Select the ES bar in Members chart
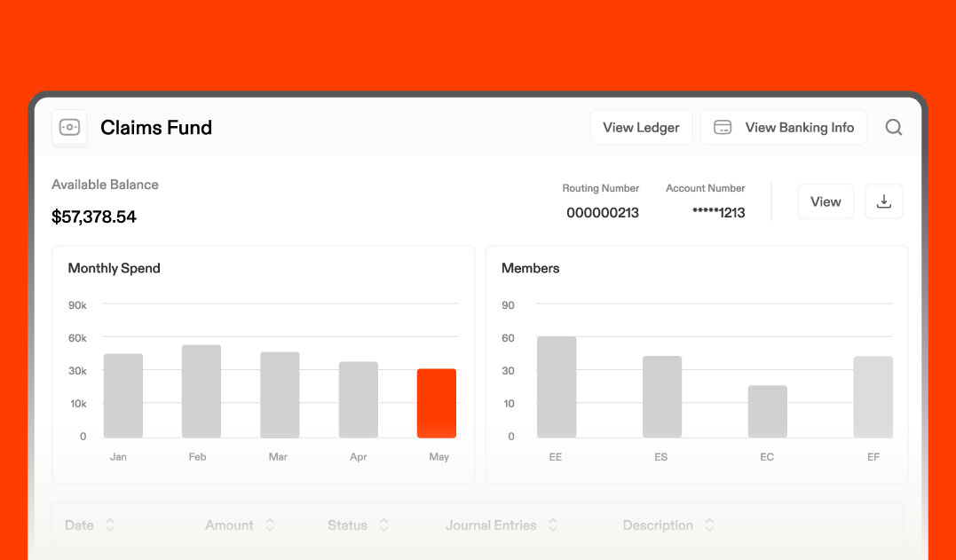The width and height of the screenshot is (956, 560). 662,397
